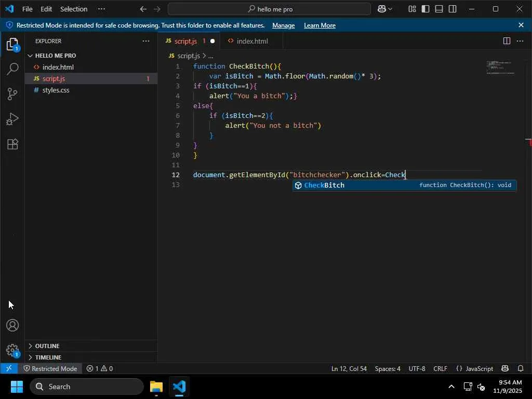Expand the Outline section
The image size is (532, 399).
(47, 346)
